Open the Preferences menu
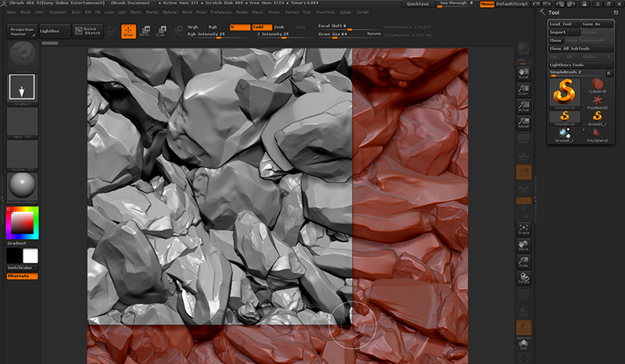 (x=221, y=12)
